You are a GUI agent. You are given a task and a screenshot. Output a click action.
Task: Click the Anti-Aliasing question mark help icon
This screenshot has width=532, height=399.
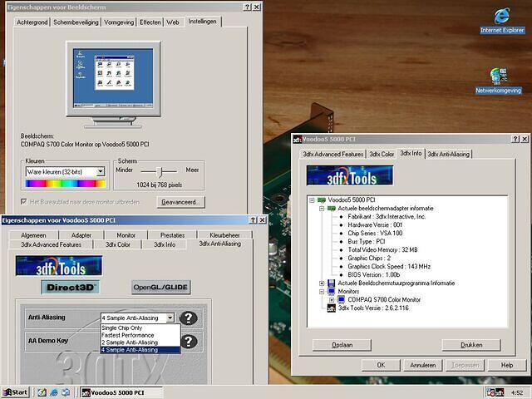pyautogui.click(x=189, y=318)
